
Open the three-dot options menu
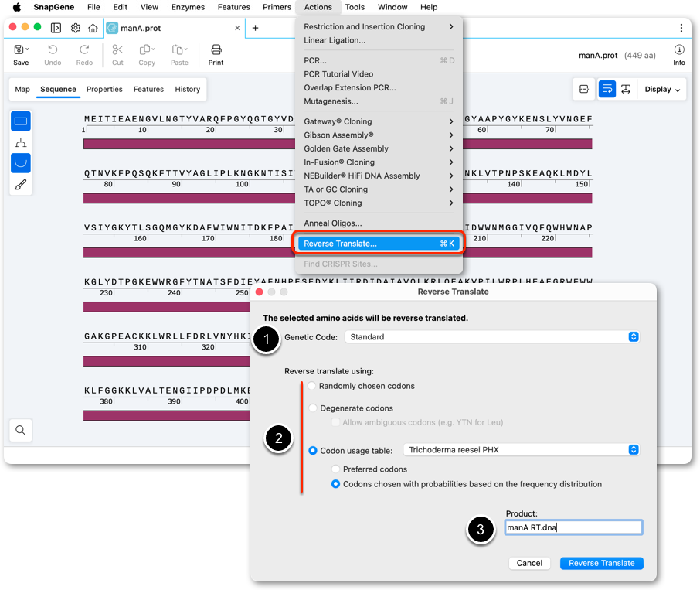pos(681,28)
